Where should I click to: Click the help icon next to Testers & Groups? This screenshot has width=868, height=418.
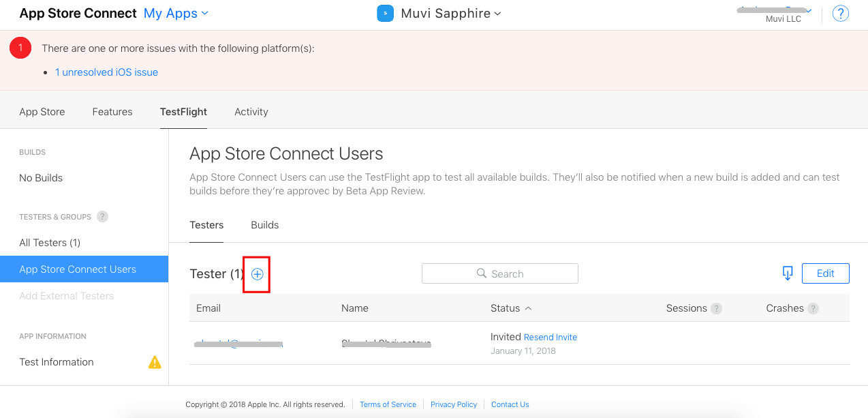(x=102, y=217)
